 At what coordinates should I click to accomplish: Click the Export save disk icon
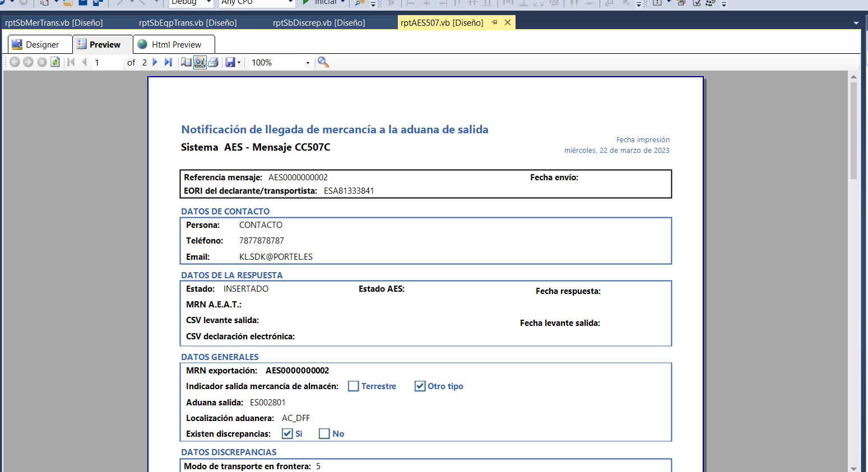coord(230,62)
